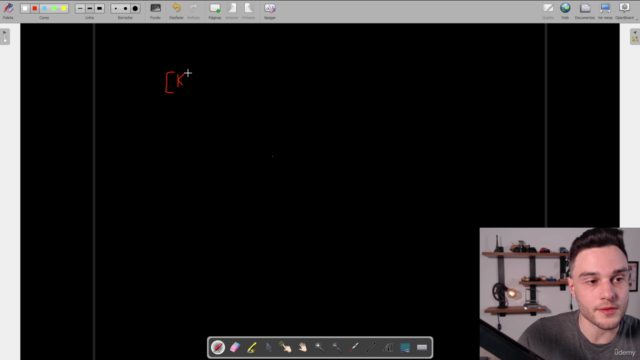Show the virtual keyboard
The width and height of the screenshot is (640, 360).
point(422,347)
